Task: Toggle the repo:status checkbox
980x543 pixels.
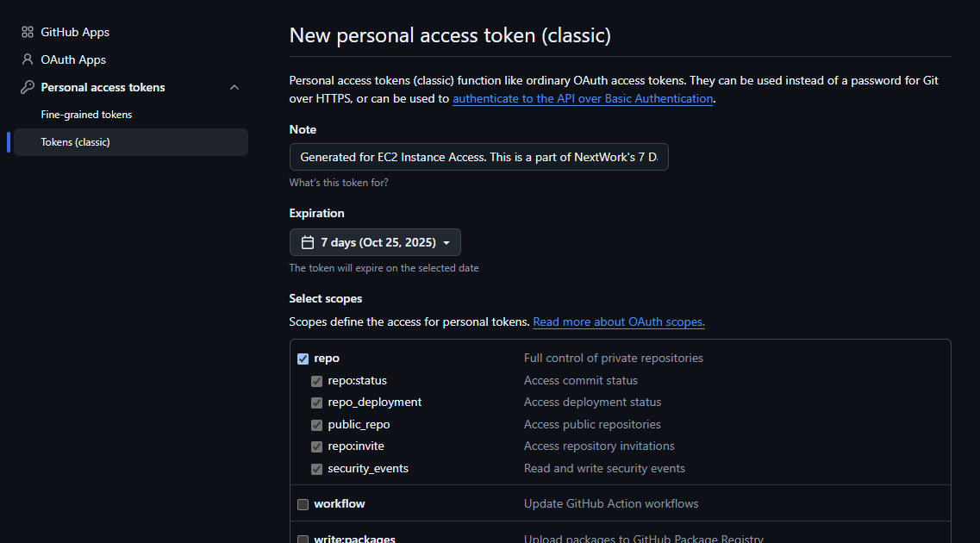Action: point(316,380)
